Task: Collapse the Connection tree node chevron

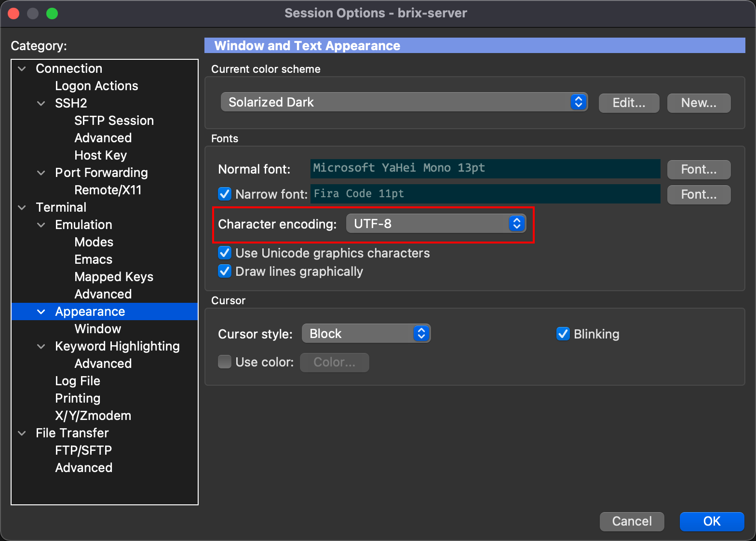Action: pos(22,68)
